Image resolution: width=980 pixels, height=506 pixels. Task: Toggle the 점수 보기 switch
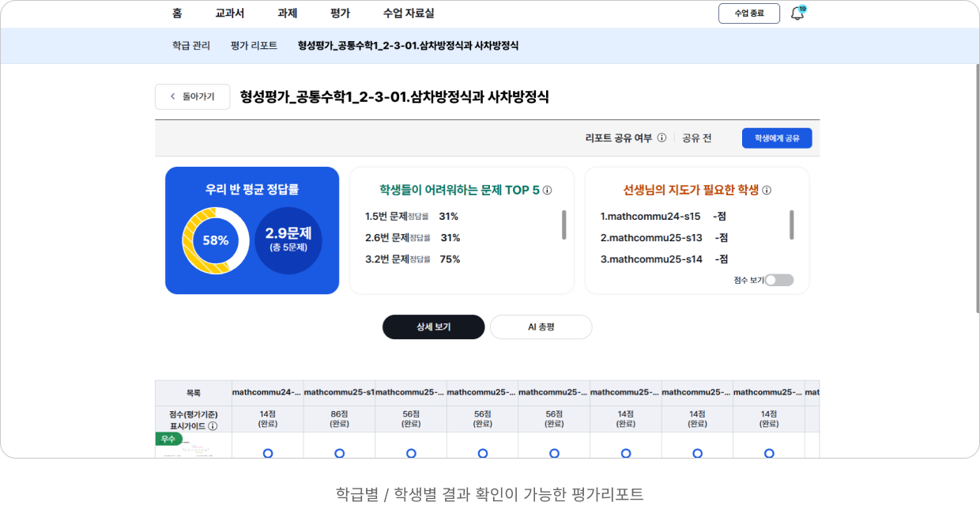point(778,280)
